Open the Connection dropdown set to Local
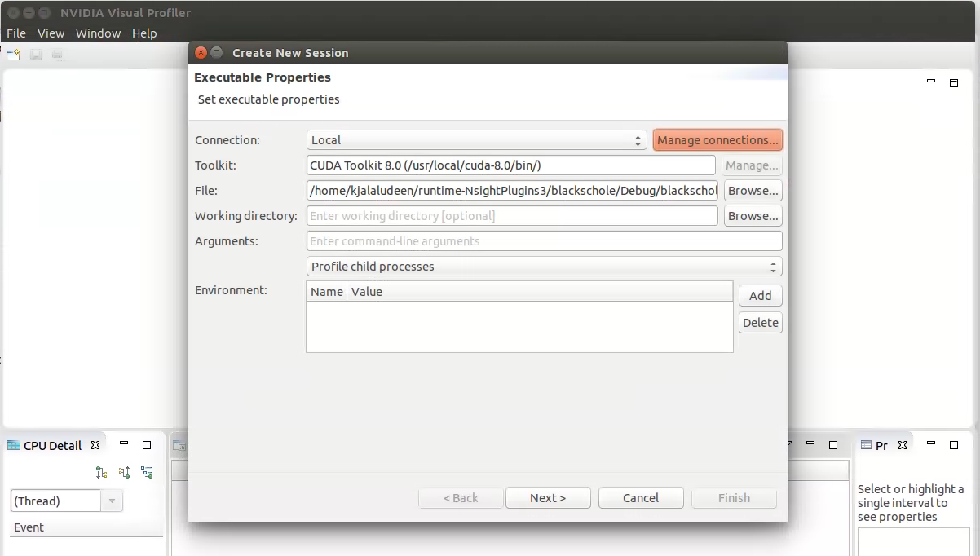 tap(477, 140)
